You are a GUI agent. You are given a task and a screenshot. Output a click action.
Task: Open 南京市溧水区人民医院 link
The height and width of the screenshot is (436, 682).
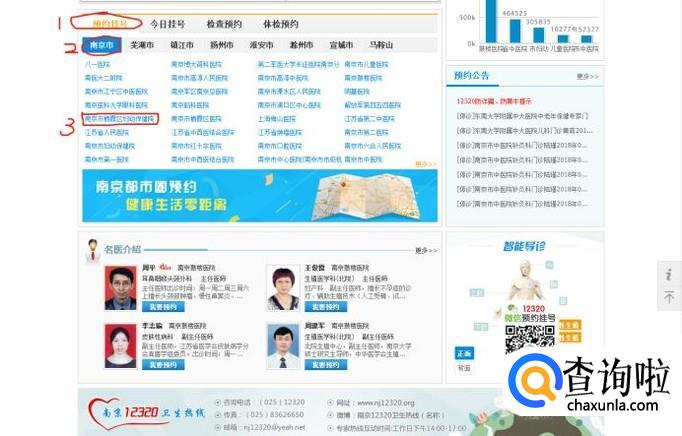click(x=289, y=91)
